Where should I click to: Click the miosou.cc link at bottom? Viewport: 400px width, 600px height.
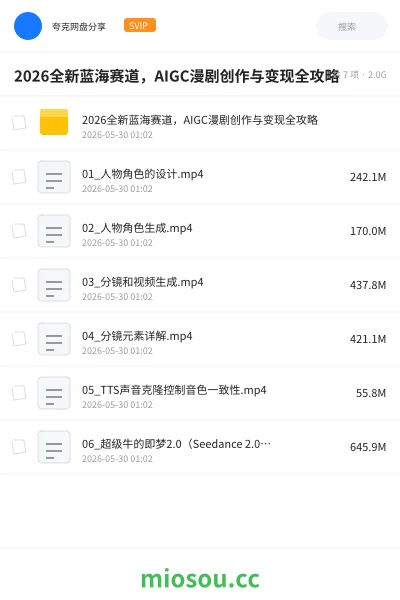click(200, 579)
